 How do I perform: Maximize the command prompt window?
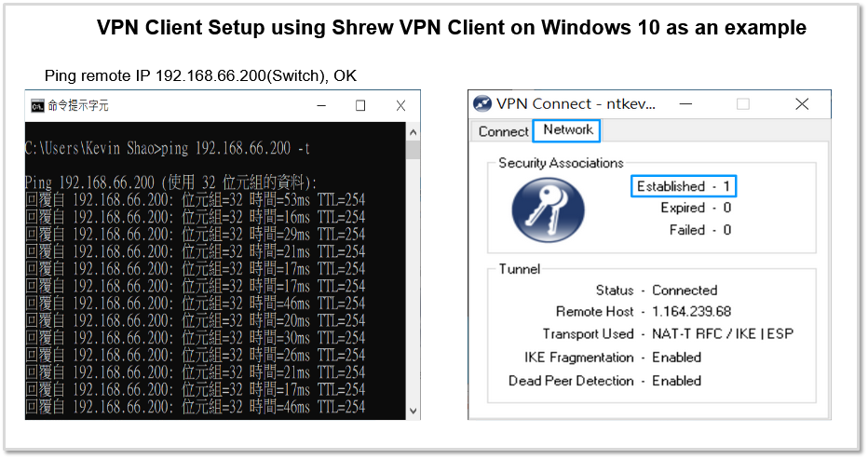tap(360, 105)
